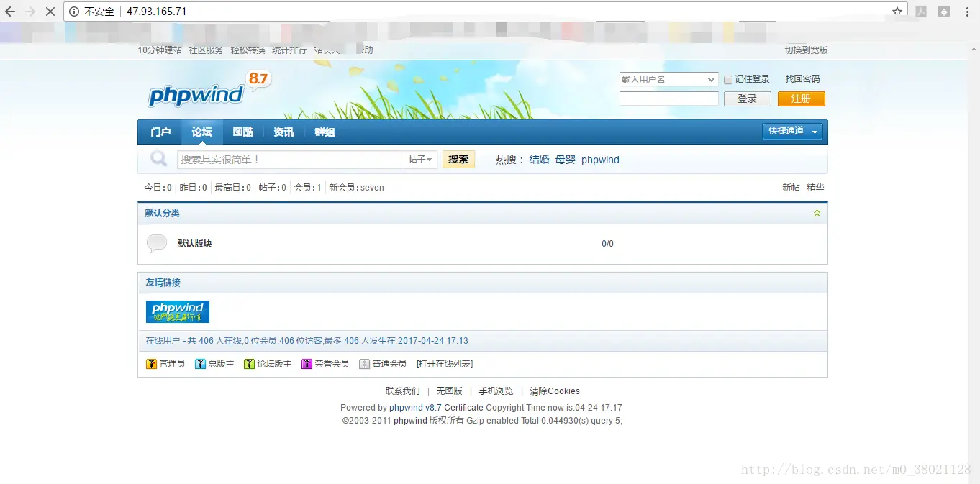The image size is (980, 484).
Task: Click the 管理员 user icon
Action: 151,364
